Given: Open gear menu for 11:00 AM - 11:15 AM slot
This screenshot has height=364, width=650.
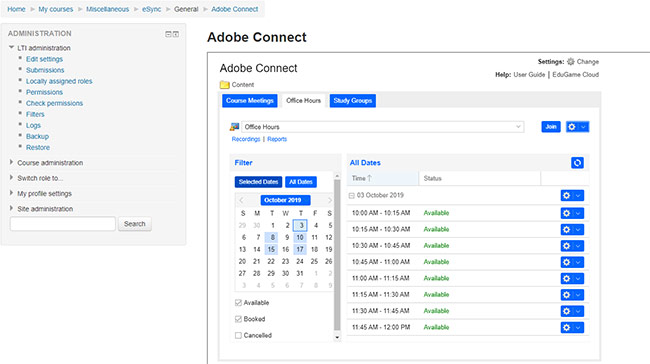Looking at the screenshot, I should point(572,279).
